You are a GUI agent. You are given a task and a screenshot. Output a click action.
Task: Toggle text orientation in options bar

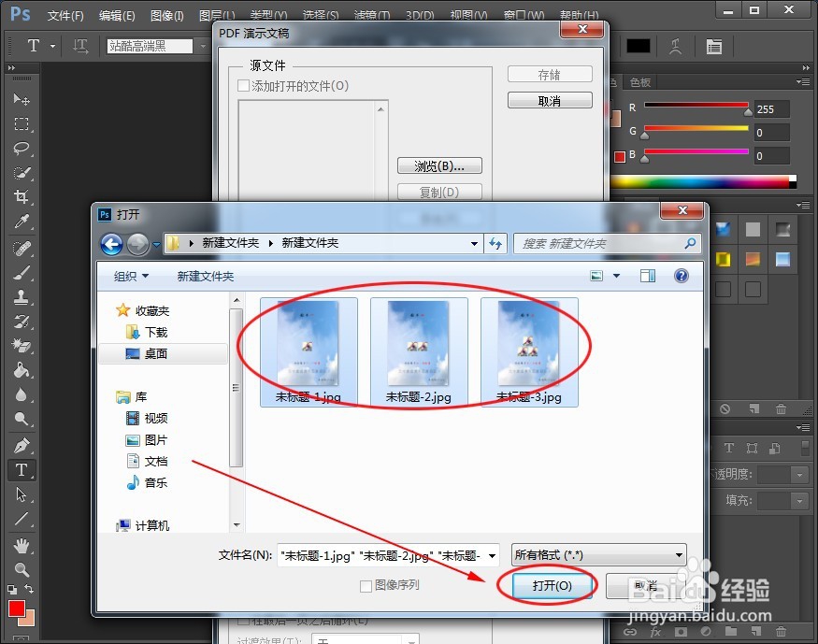pyautogui.click(x=79, y=47)
